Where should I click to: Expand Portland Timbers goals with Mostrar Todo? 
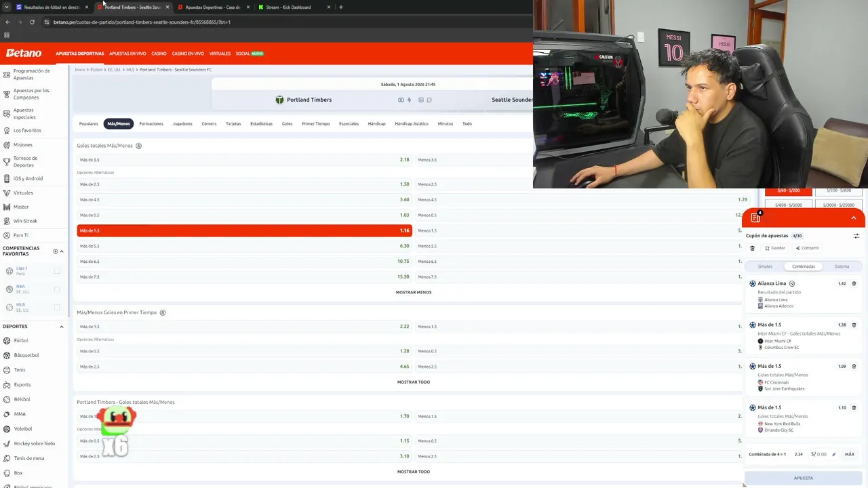pos(414,472)
